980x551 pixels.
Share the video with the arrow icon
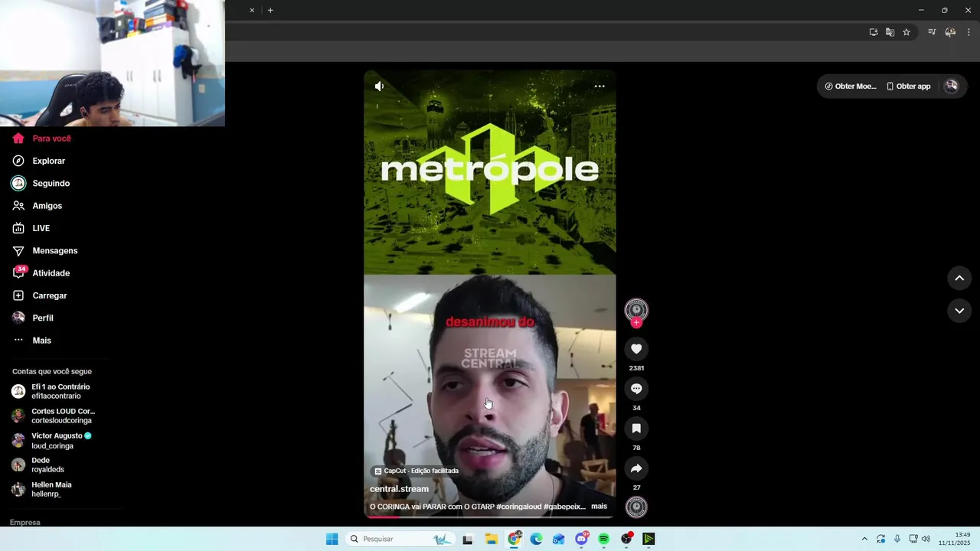click(x=636, y=468)
